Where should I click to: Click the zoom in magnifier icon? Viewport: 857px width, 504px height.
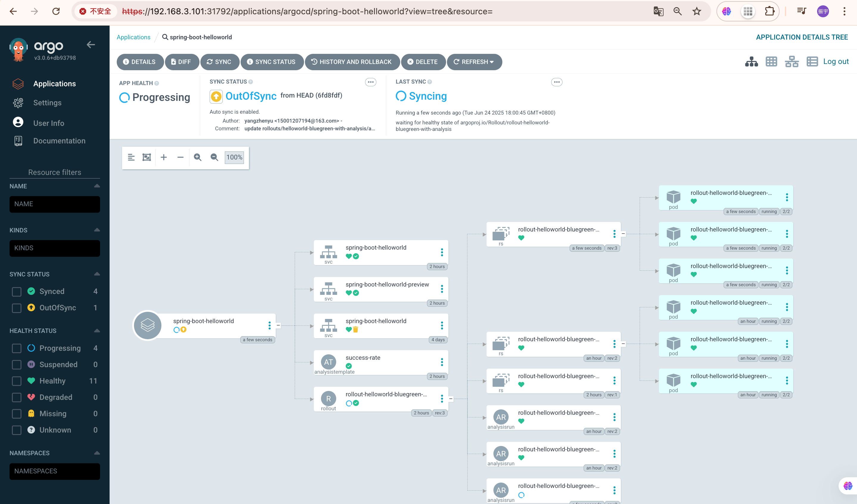click(197, 157)
